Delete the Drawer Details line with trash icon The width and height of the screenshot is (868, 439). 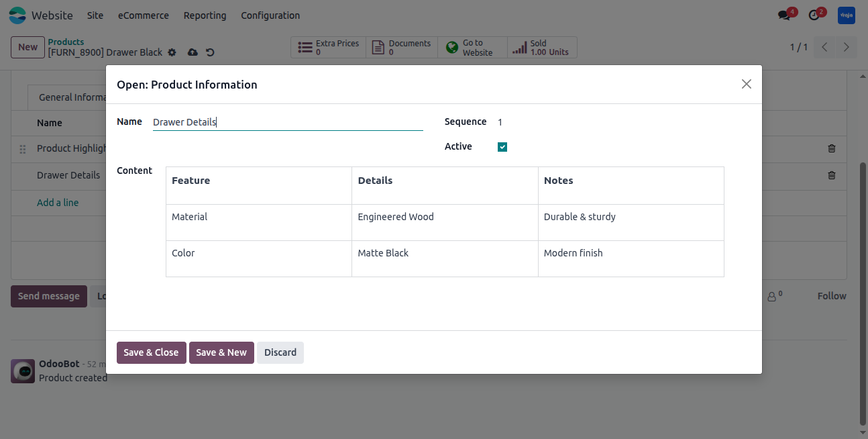point(832,175)
